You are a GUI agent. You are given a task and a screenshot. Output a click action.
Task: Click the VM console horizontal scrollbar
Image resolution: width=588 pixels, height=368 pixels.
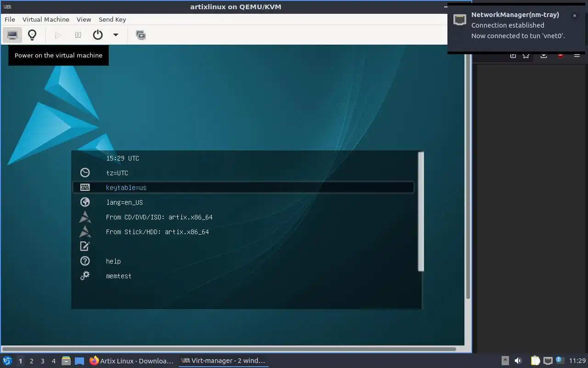tap(229, 349)
